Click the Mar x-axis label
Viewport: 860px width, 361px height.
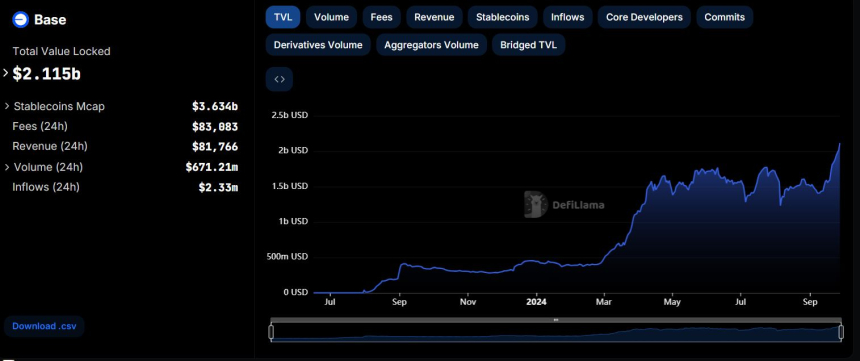(x=604, y=302)
